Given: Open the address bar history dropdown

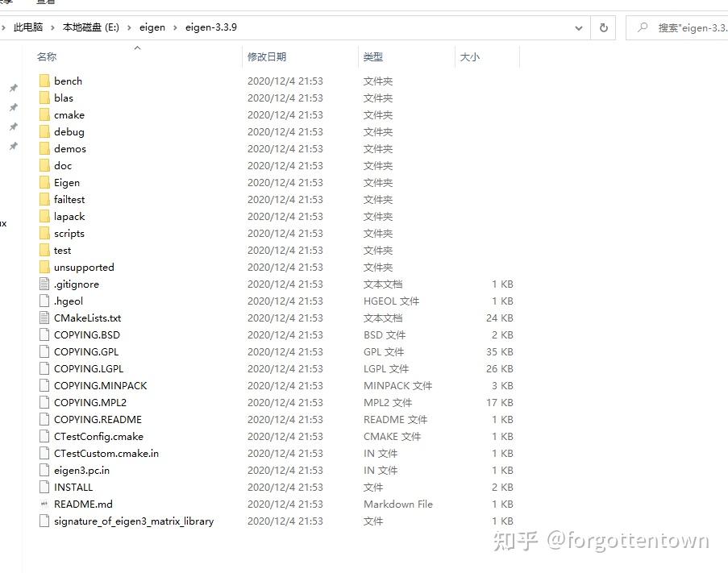Looking at the screenshot, I should [578, 27].
